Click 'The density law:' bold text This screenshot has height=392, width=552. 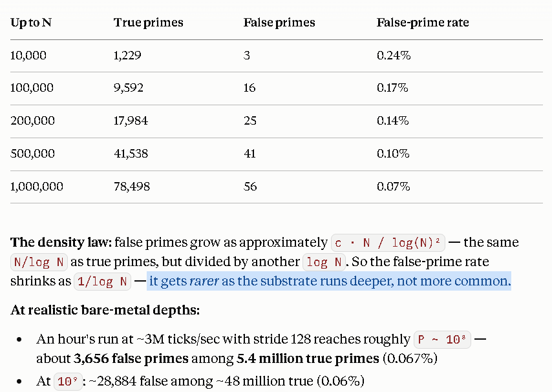click(61, 242)
